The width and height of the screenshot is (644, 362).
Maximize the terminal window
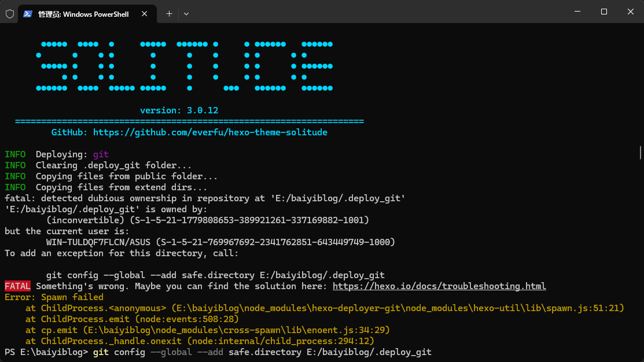(603, 12)
